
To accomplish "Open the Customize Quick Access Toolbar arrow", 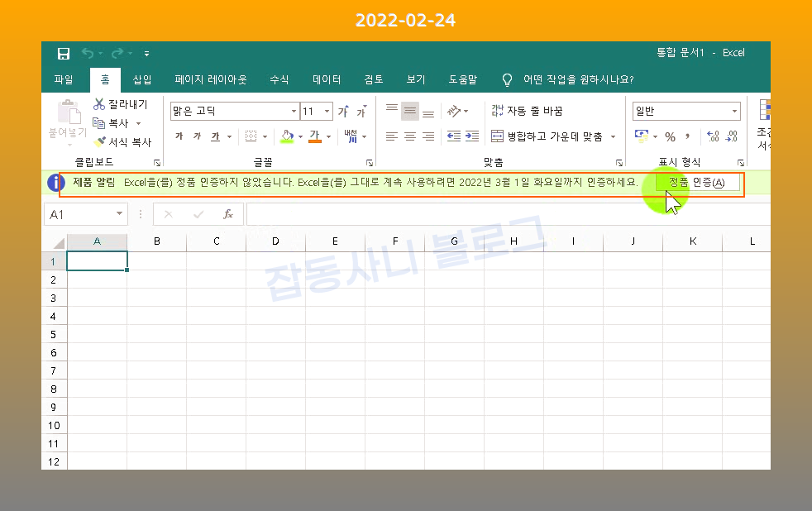I will click(x=146, y=53).
